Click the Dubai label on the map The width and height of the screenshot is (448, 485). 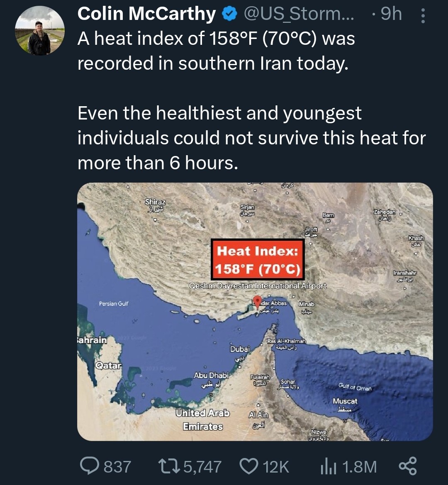pyautogui.click(x=240, y=349)
